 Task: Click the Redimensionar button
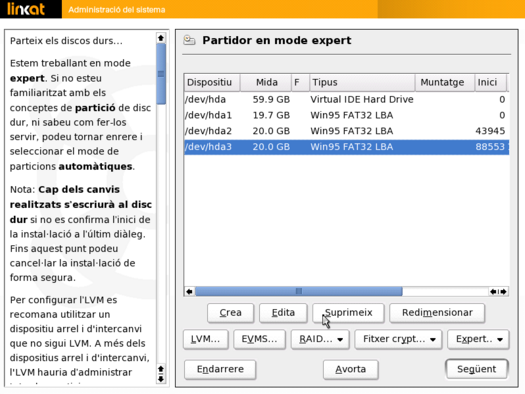(x=437, y=313)
